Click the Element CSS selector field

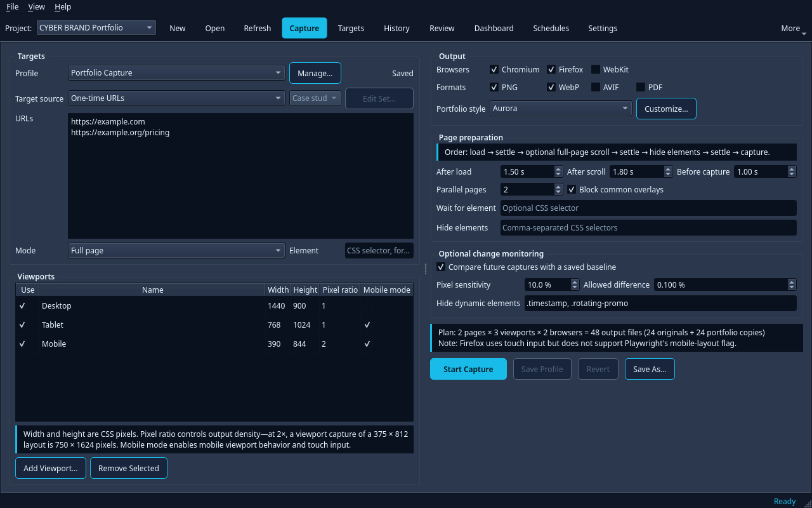pos(379,251)
